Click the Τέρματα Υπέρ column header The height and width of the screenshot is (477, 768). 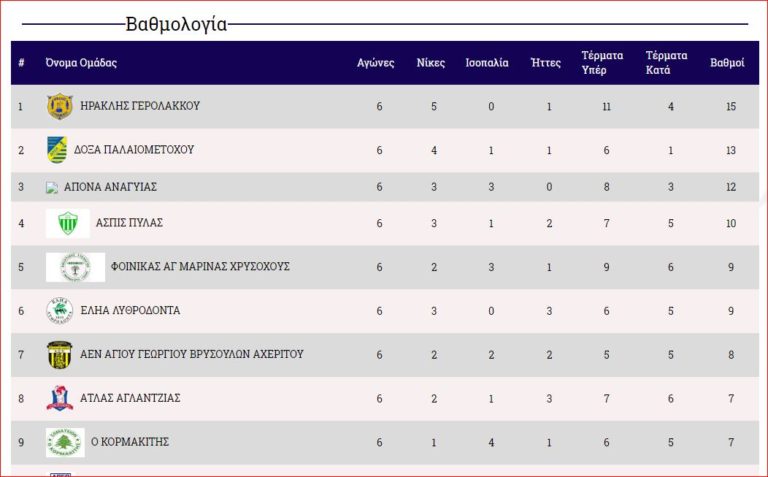(x=602, y=63)
